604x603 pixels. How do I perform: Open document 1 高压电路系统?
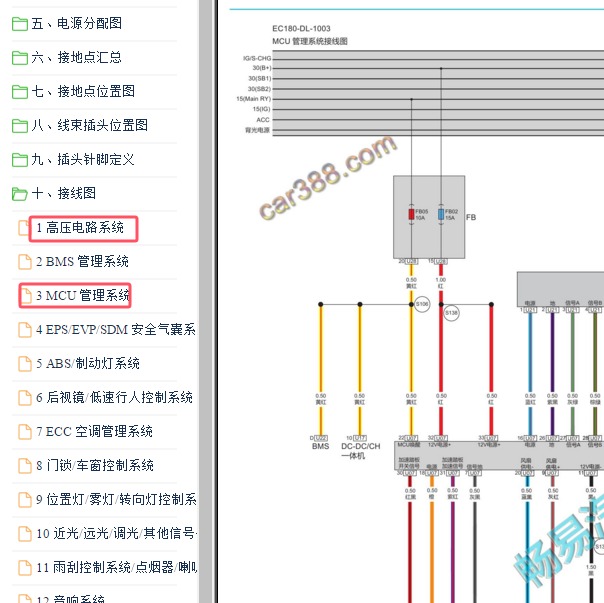point(80,228)
